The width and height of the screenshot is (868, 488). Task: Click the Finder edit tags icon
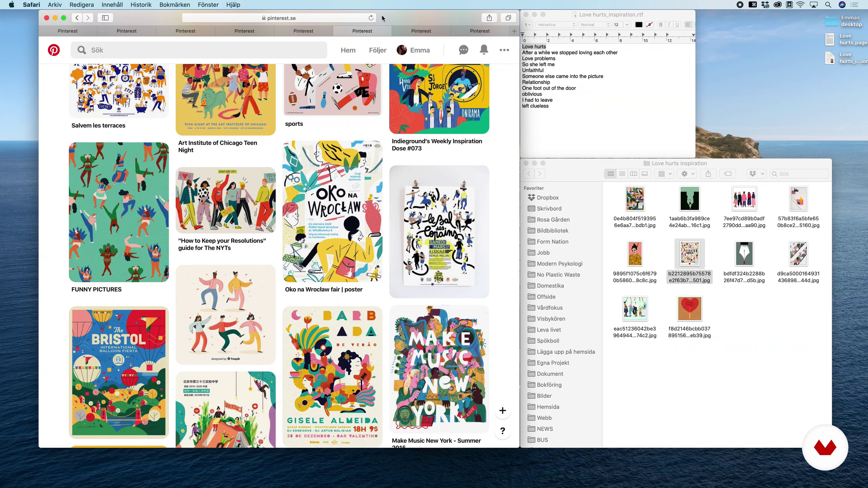point(728,174)
